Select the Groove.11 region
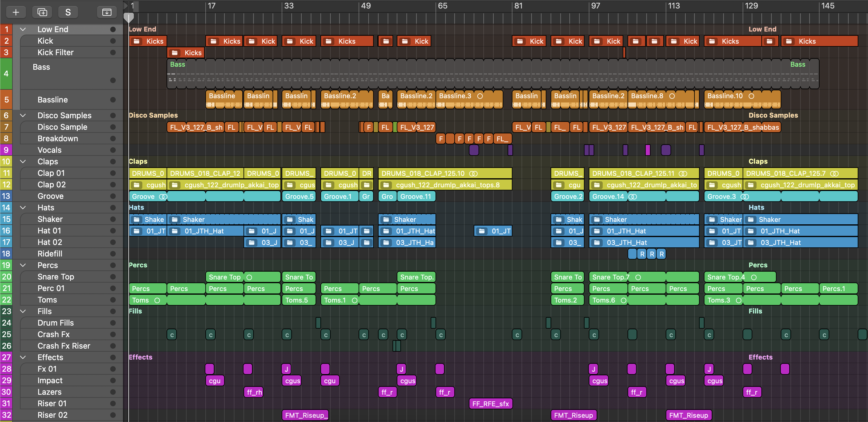The width and height of the screenshot is (868, 422). tap(416, 196)
